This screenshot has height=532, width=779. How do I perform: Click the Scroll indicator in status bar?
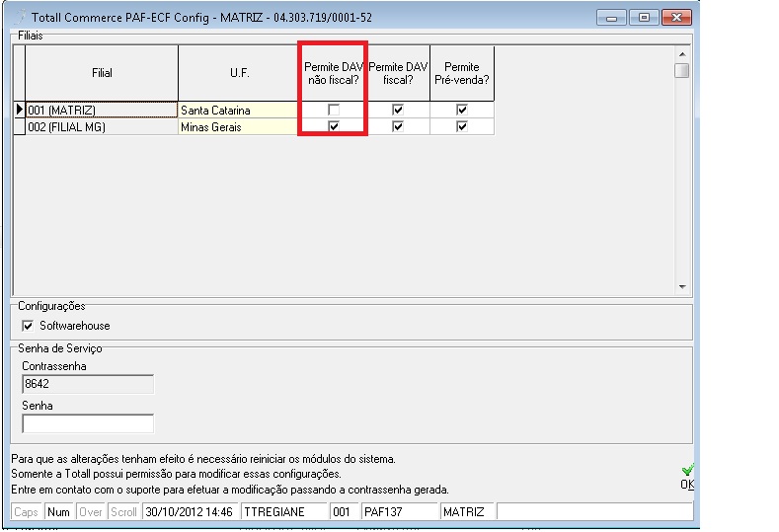[123, 511]
